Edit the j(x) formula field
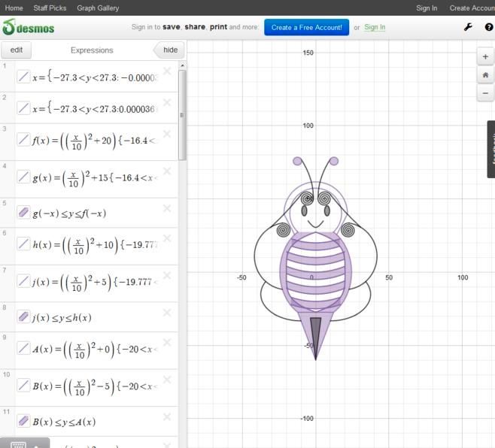This screenshot has width=495, height=448. (x=94, y=282)
